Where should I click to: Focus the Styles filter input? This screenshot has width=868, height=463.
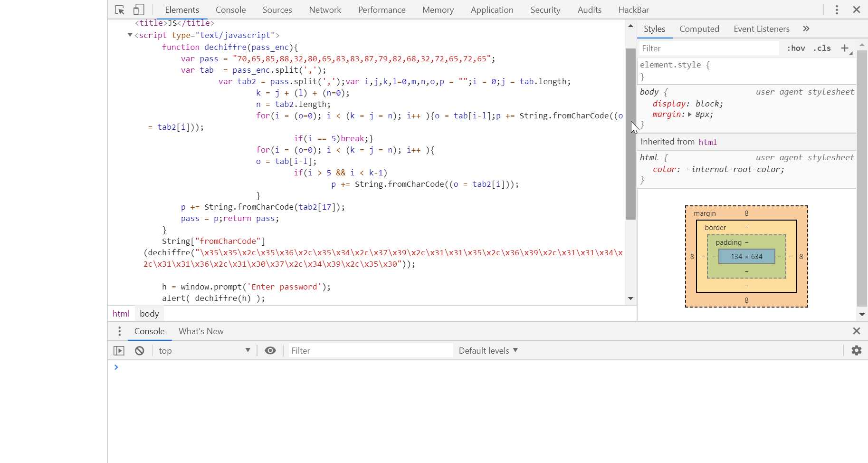tap(708, 48)
